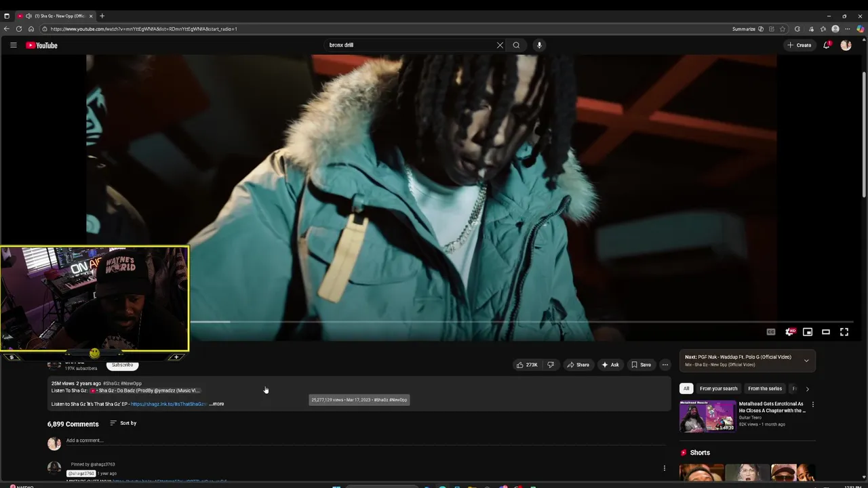Viewport: 868px width, 488px height.
Task: Like the video with 273K likes
Action: [x=527, y=365]
